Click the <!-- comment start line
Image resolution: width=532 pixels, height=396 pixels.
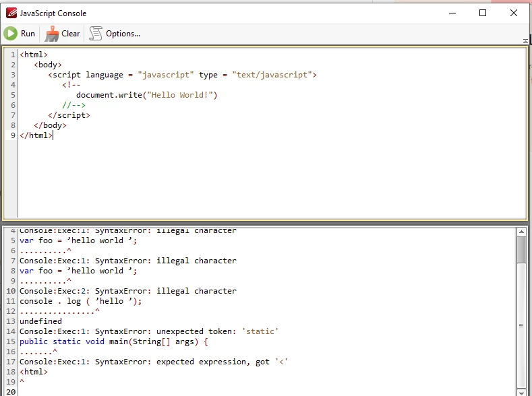(x=71, y=85)
